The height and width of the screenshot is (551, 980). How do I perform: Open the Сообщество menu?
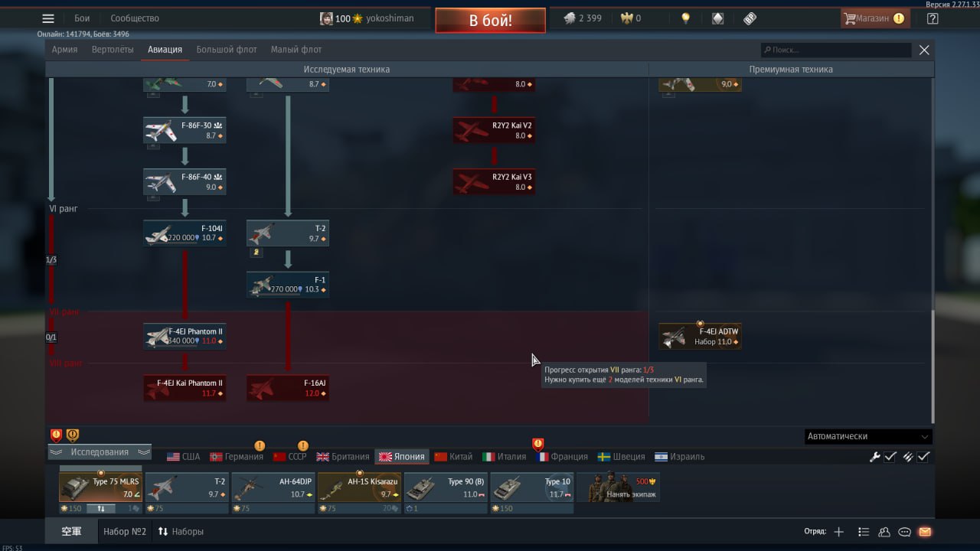point(135,18)
